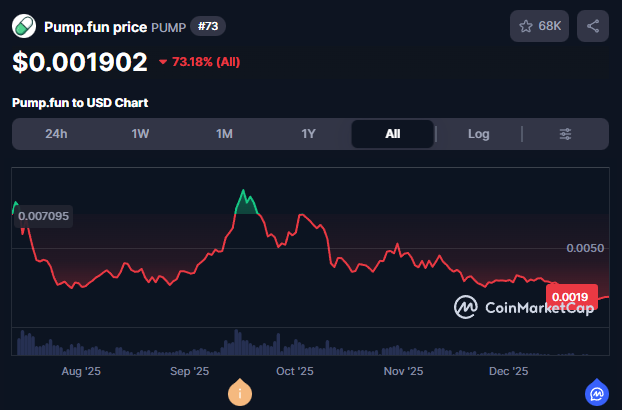Select the 24h timeframe tab
622x410 pixels.
pos(56,134)
